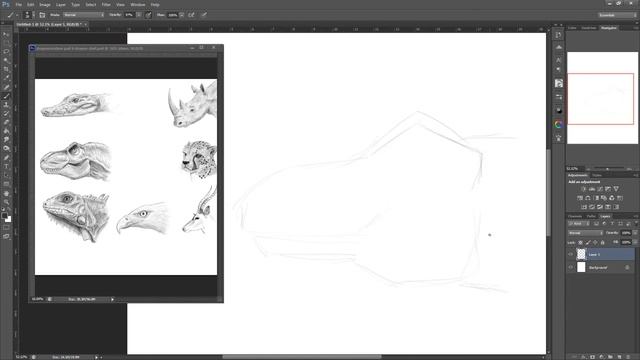Image resolution: width=640 pixels, height=360 pixels.
Task: Open the Tool Preset picker
Action: pyautogui.click(x=12, y=15)
